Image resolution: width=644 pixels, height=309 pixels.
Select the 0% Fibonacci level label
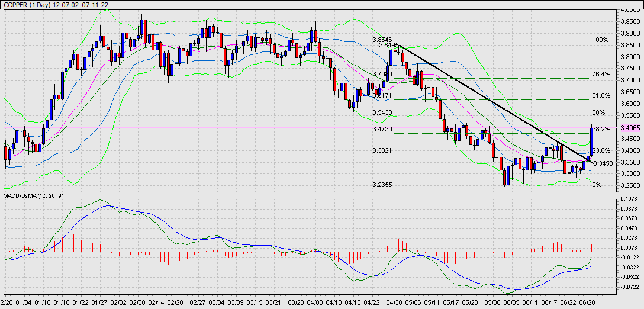pos(597,185)
